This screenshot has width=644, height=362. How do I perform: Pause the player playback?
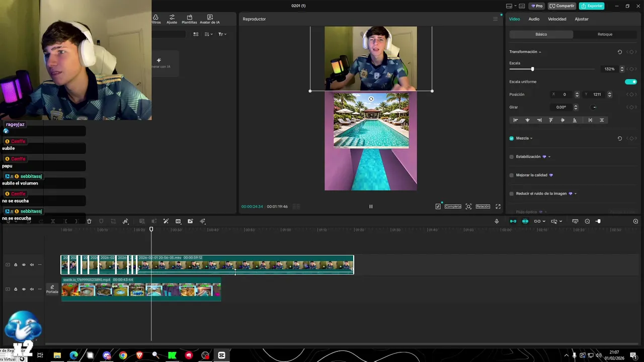pos(371,207)
